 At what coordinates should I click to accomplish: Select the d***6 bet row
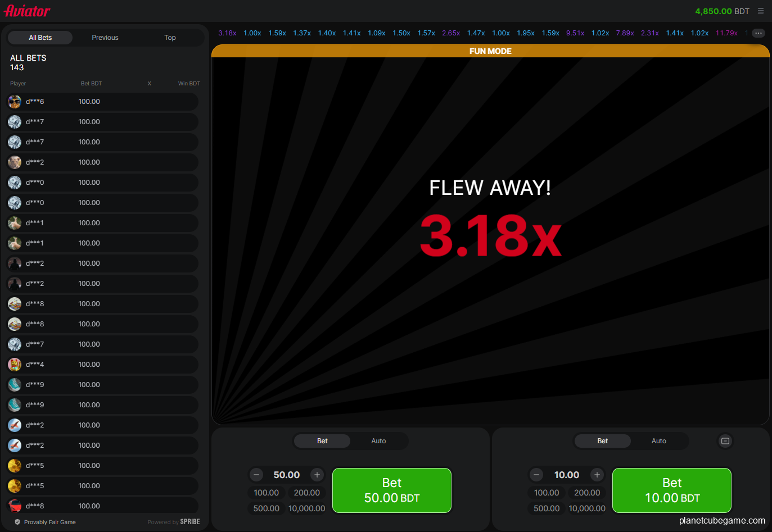pos(102,102)
